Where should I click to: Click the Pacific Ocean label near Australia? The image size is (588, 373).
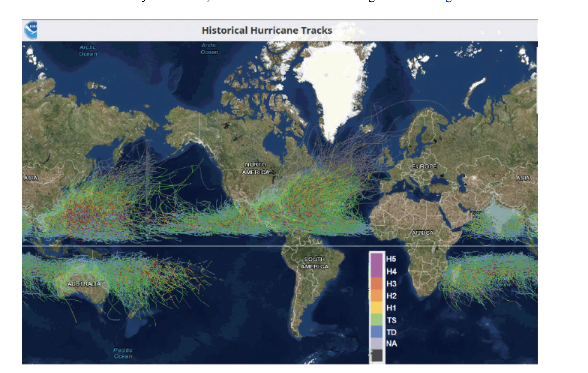click(x=123, y=353)
